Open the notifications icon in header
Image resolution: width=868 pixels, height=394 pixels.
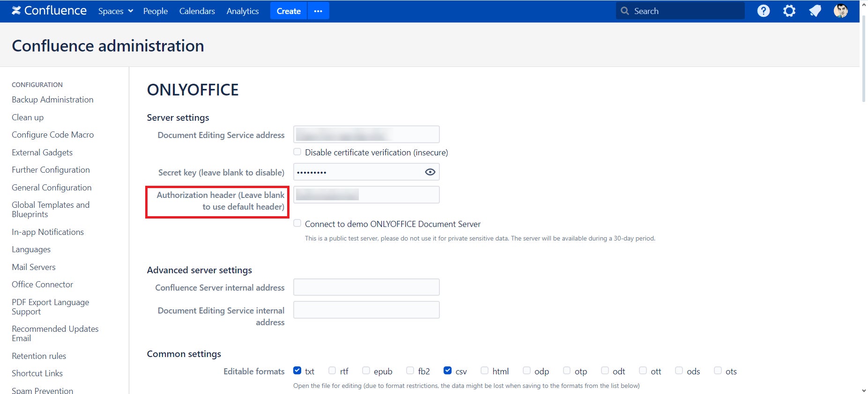815,11
